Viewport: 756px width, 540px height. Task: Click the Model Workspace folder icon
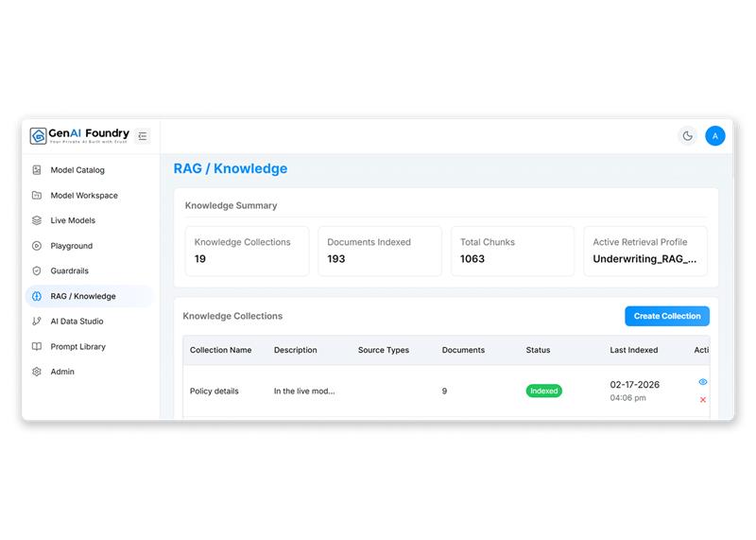(x=37, y=196)
